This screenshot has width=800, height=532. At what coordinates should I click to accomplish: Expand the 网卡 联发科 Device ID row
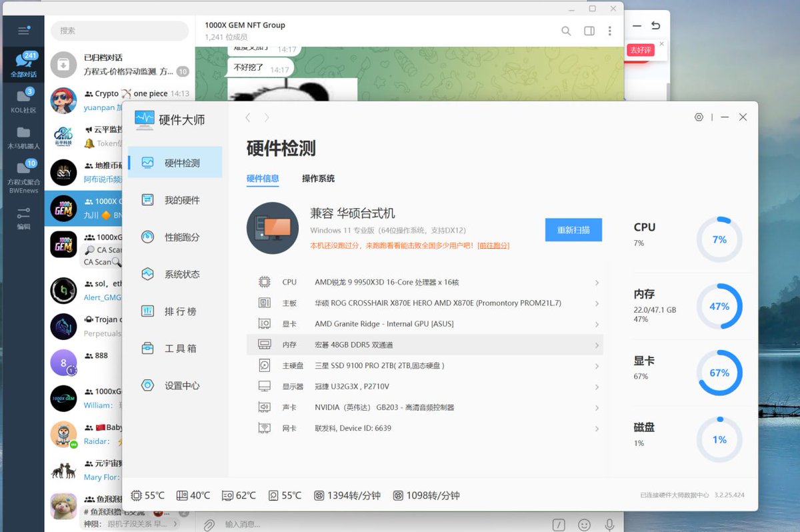425,428
